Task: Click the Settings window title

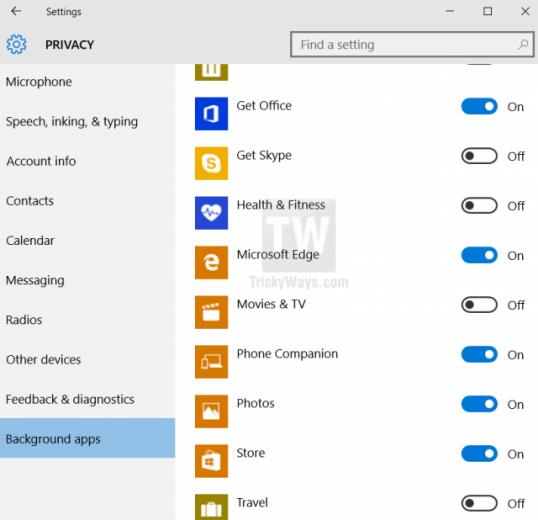Action: [64, 12]
